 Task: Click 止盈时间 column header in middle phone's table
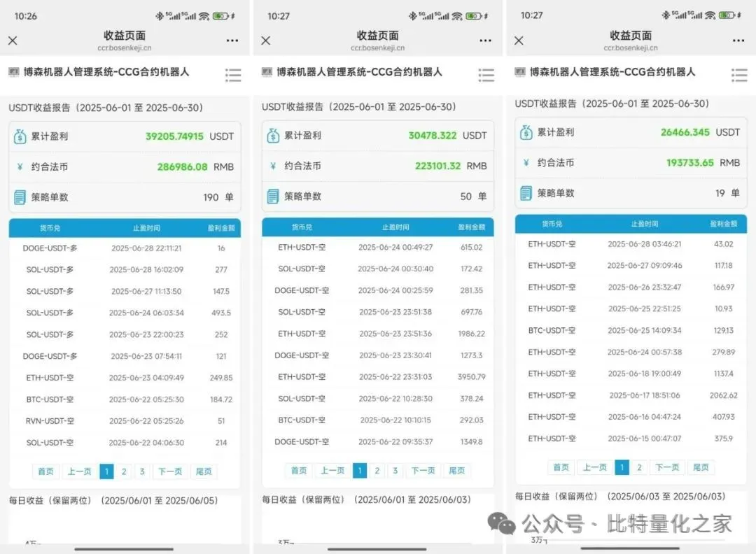click(395, 227)
